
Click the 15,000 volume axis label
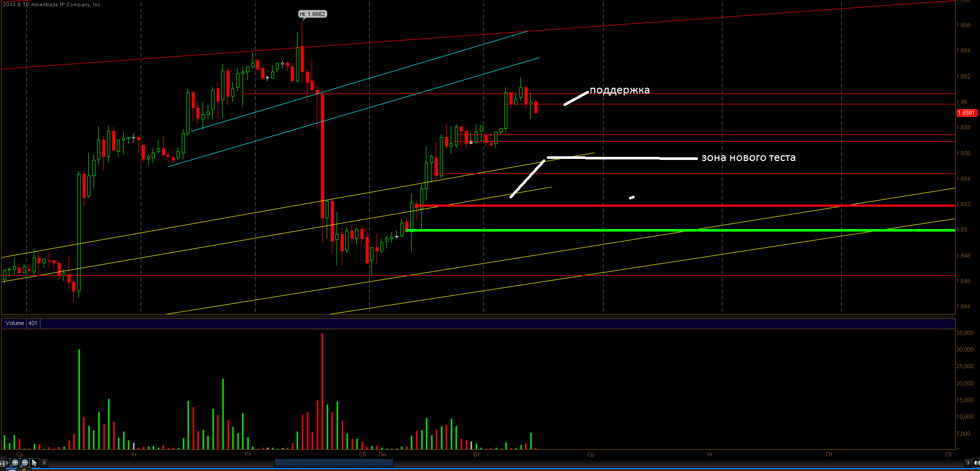pyautogui.click(x=965, y=400)
